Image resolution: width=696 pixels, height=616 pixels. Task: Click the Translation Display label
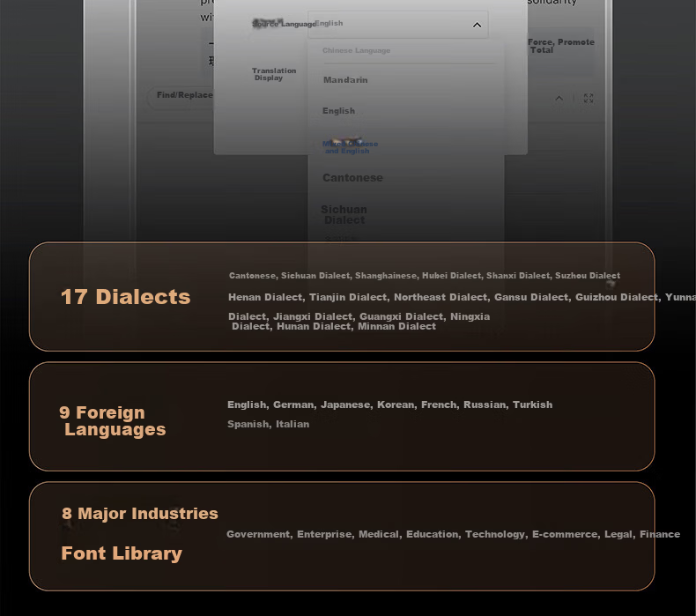tap(274, 74)
